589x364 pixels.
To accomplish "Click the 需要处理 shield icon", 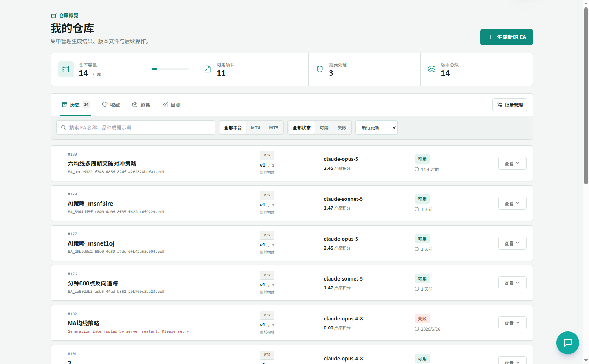I will pyautogui.click(x=320, y=69).
